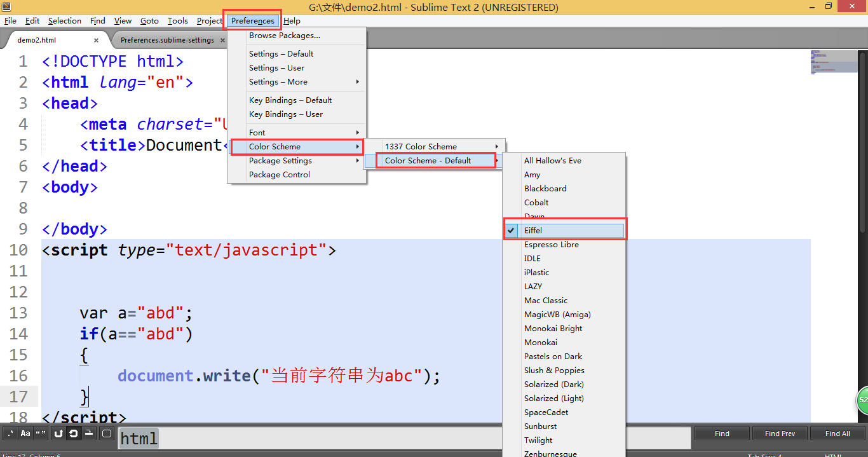Viewport: 868px width, 457px height.
Task: Choose Blackboard color scheme
Action: pyautogui.click(x=564, y=189)
